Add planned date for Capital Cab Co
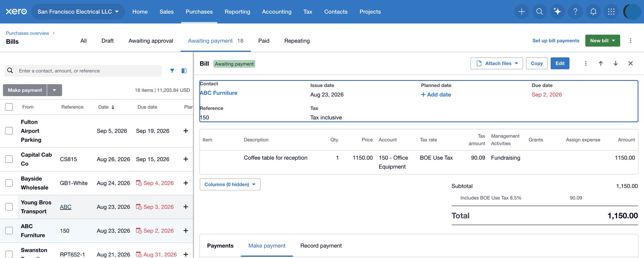 coord(186,159)
